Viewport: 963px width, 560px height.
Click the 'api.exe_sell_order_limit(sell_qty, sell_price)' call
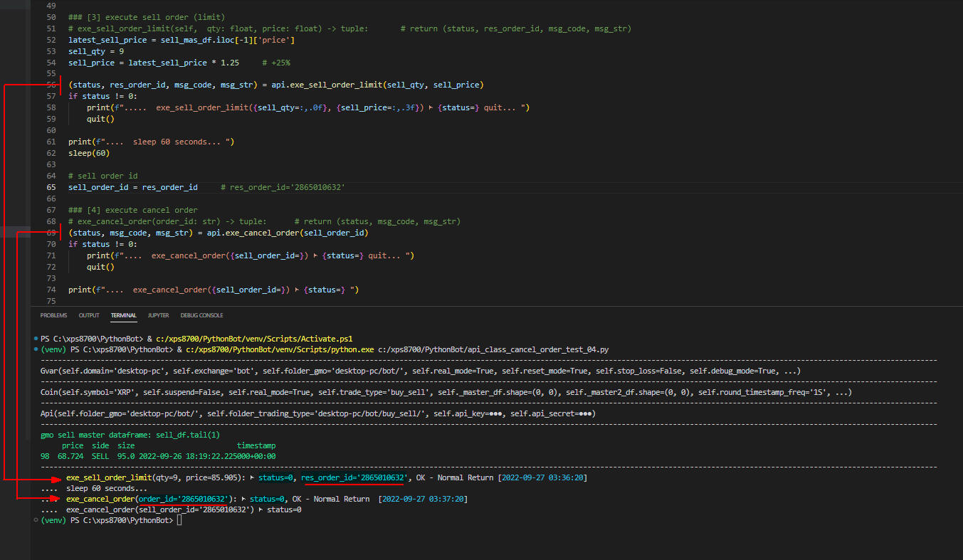pyautogui.click(x=377, y=85)
